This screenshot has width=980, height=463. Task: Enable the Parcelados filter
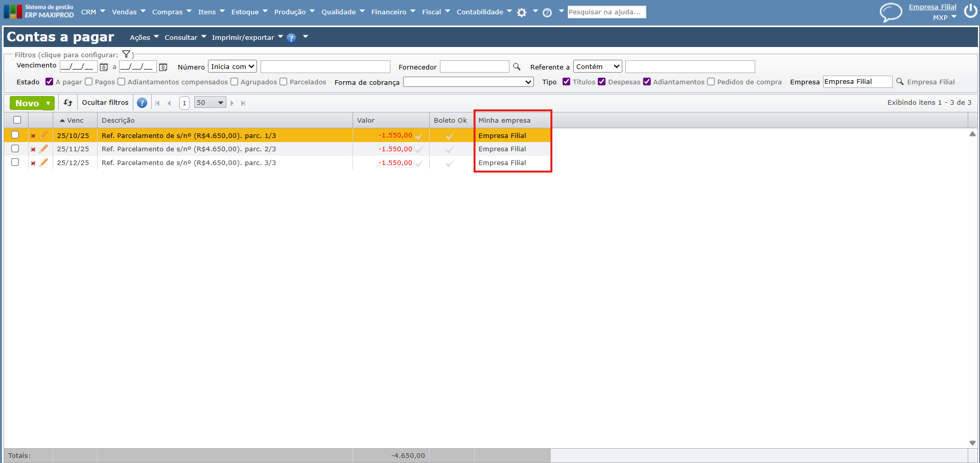(284, 82)
